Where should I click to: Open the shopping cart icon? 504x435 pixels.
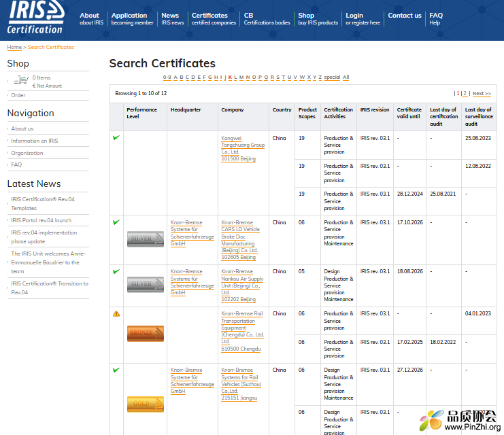[x=21, y=80]
